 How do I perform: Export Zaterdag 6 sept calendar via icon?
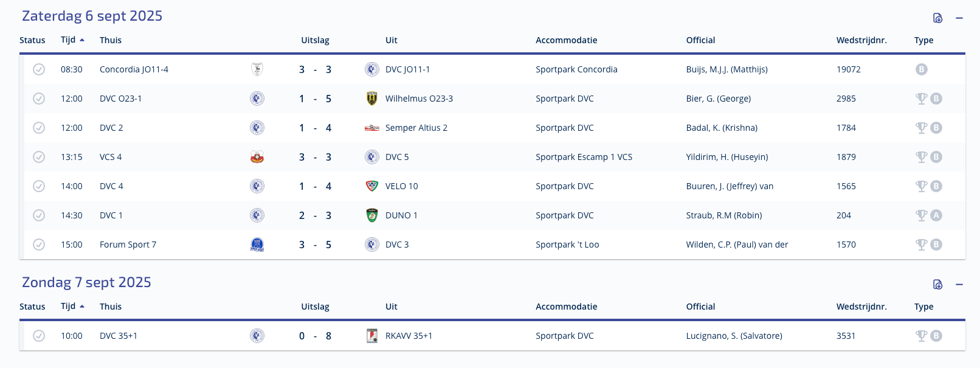938,18
